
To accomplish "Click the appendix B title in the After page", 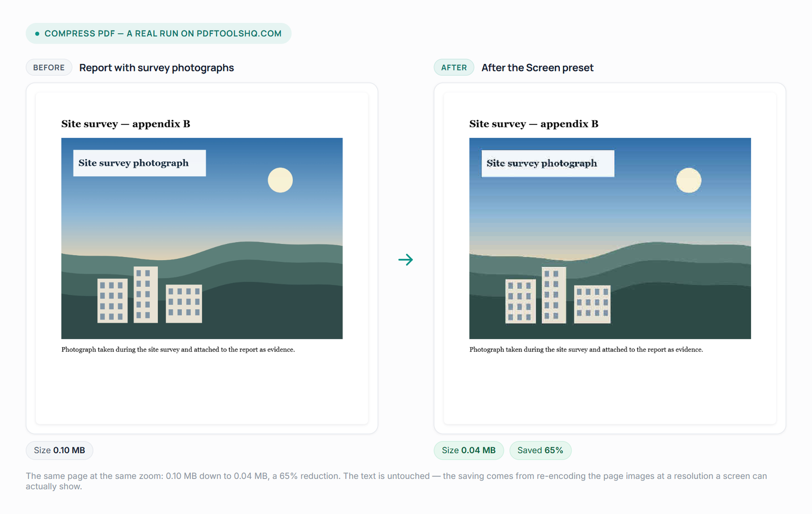I will [x=534, y=124].
